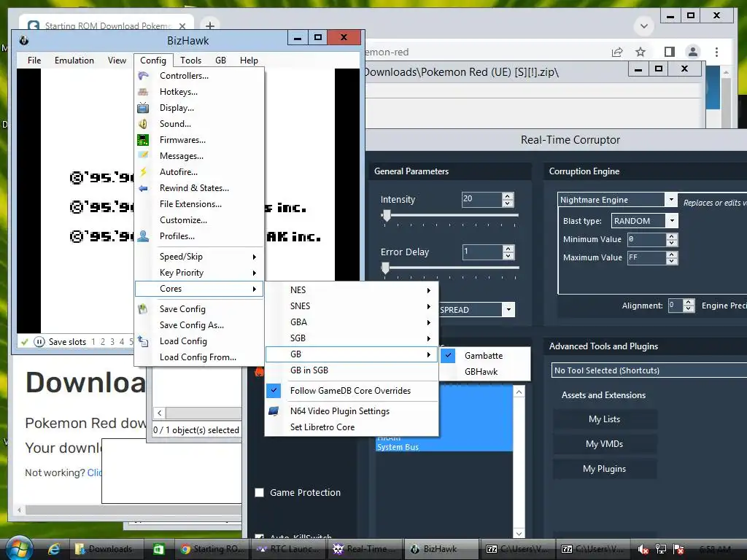Screen dimensions: 747x560
Task: Click Load Config From entry
Action: click(199, 357)
